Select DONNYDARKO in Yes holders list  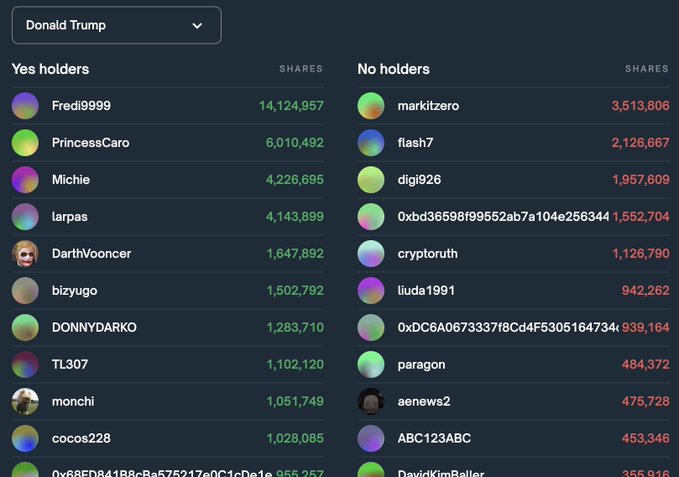[94, 327]
